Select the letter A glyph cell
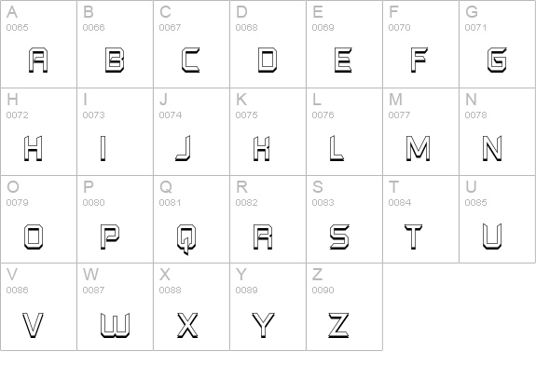536x392 pixels. [38, 44]
